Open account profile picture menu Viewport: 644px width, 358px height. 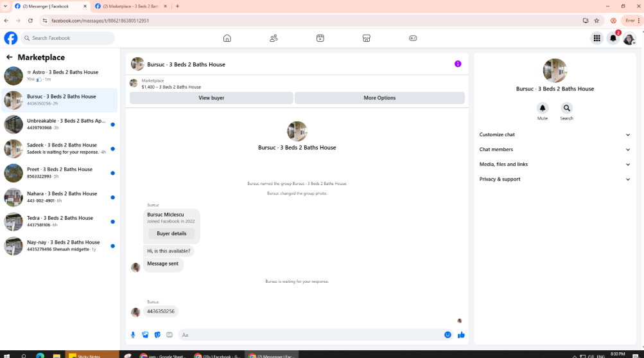tap(629, 39)
